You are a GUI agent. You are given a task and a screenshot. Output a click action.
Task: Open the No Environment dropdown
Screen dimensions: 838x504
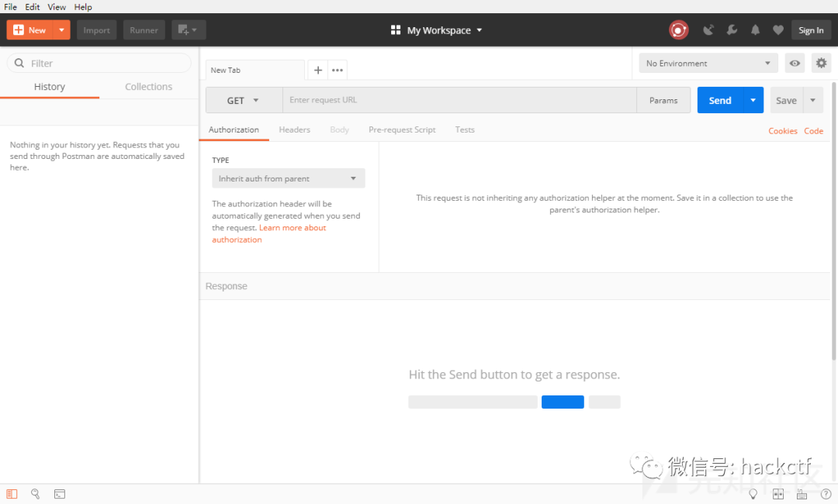point(708,63)
